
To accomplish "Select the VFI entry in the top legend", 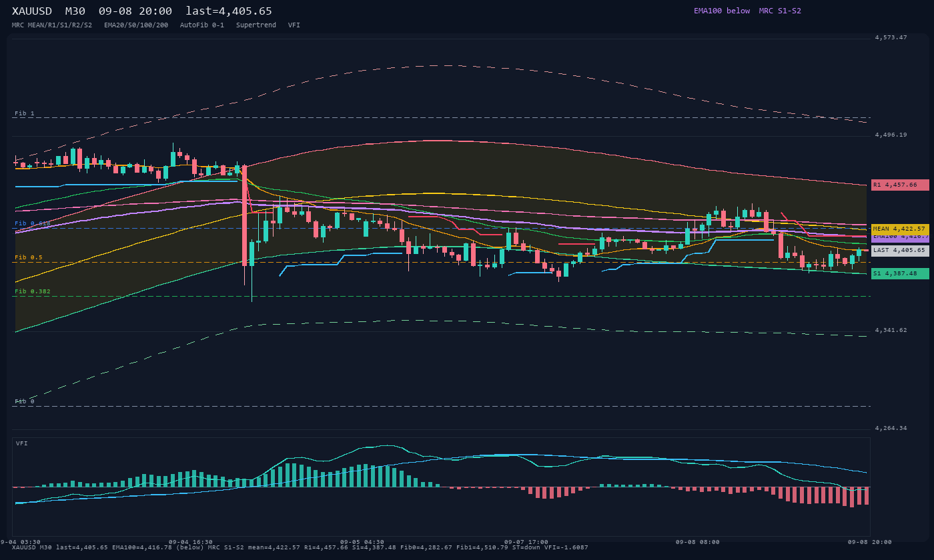I will click(294, 25).
